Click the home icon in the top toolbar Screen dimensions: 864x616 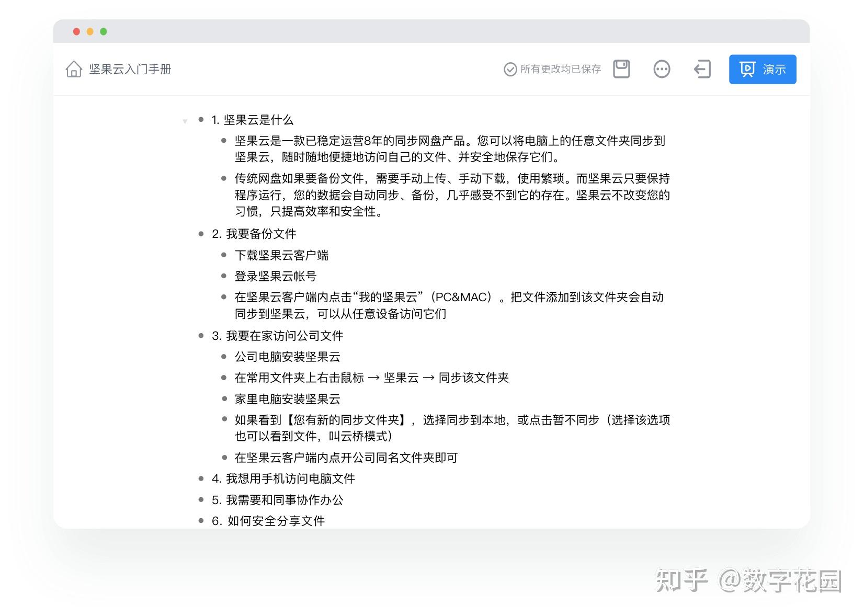pyautogui.click(x=74, y=69)
